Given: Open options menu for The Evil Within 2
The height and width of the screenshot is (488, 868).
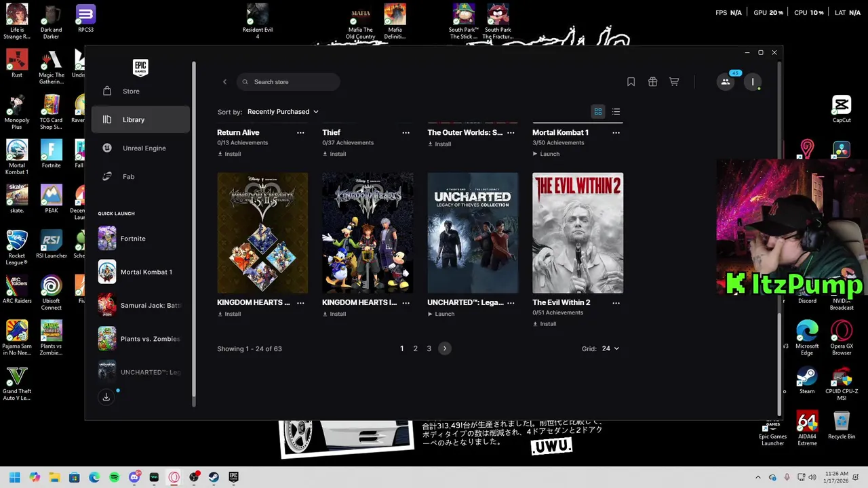Looking at the screenshot, I should pyautogui.click(x=616, y=303).
